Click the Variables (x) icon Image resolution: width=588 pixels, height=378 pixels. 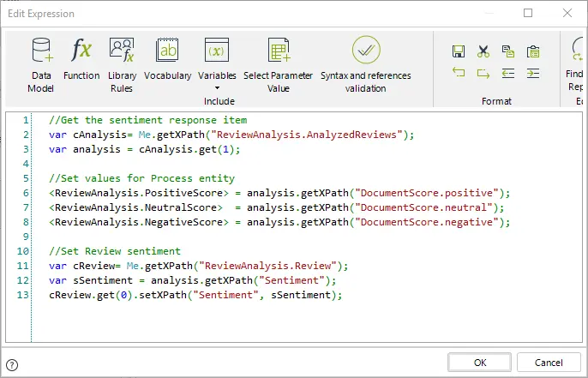coord(217,51)
